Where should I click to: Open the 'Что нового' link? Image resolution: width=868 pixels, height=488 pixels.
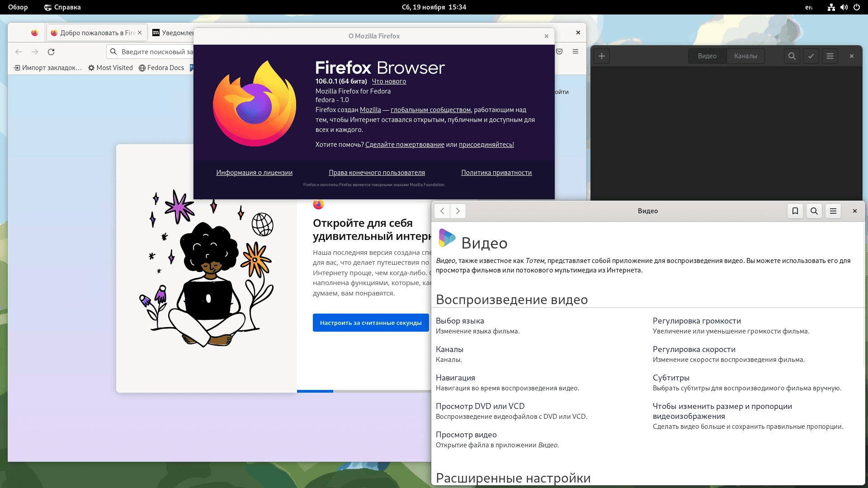[389, 81]
